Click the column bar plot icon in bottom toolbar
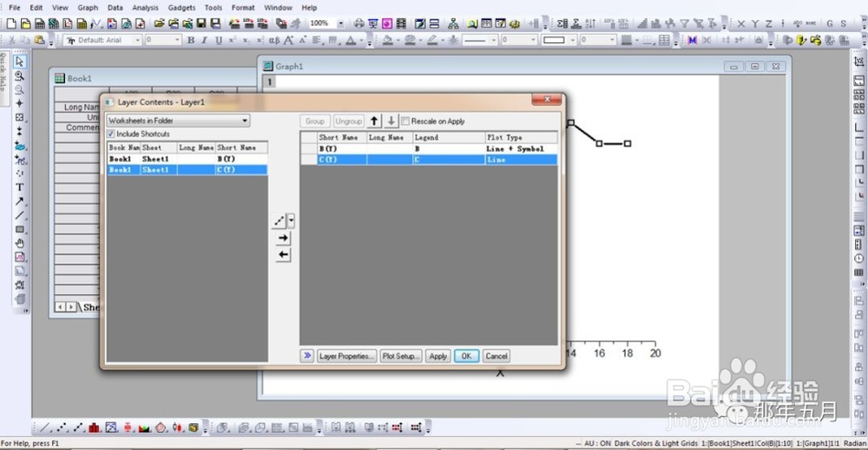868x450 pixels. click(x=94, y=427)
